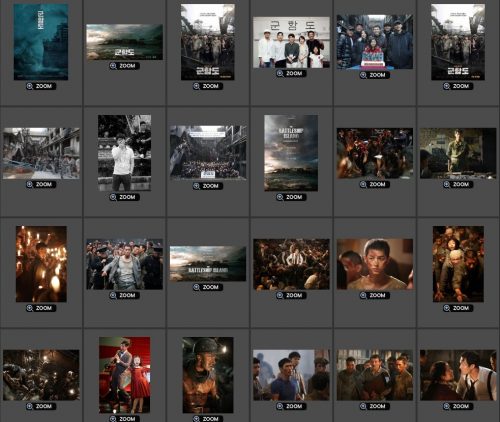
Task: Open the clarinet player and girl in red dress still
Action: (124, 375)
